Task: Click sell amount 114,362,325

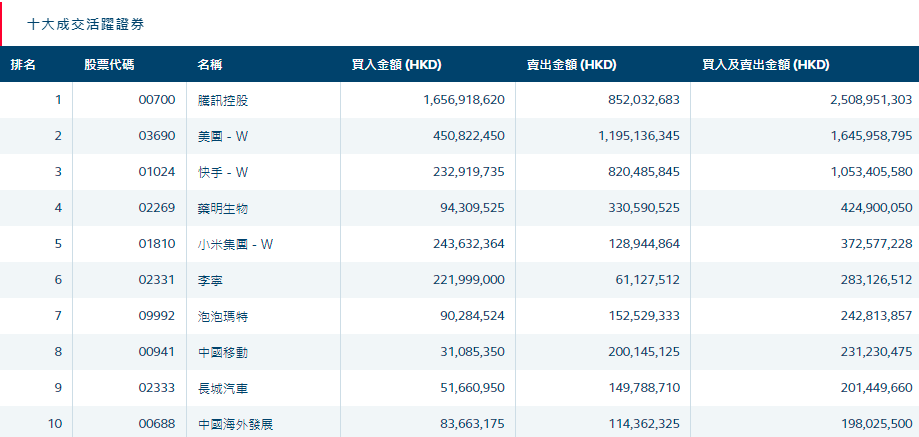Action: 643,424
